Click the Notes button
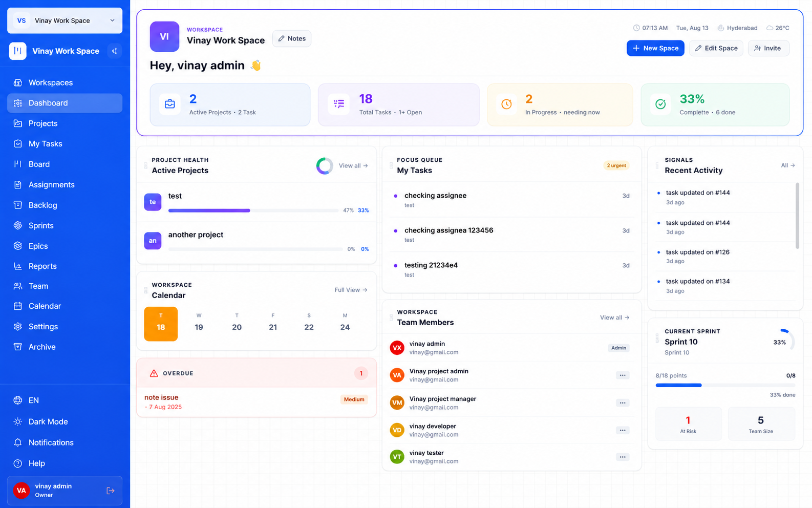Screen dimensions: 812x508 [x=292, y=38]
